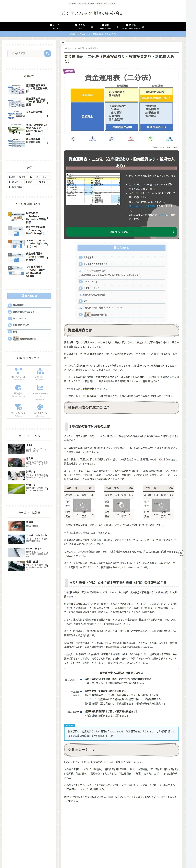Open スキル in the top navigation
This screenshot has width=196, height=868.
tap(80, 27)
